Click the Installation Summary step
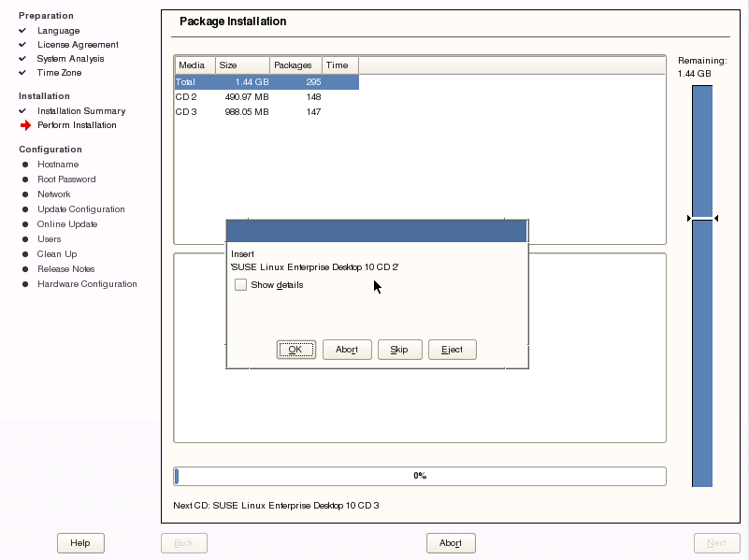The width and height of the screenshot is (749, 560). pyautogui.click(x=81, y=110)
